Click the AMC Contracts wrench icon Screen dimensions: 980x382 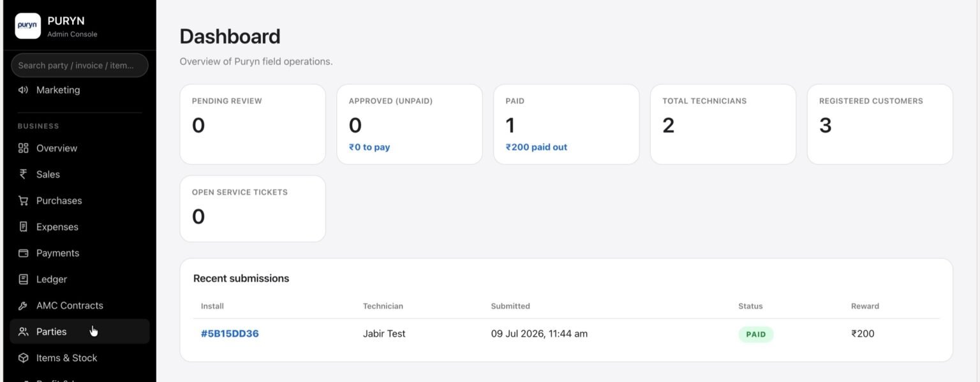[x=24, y=305]
